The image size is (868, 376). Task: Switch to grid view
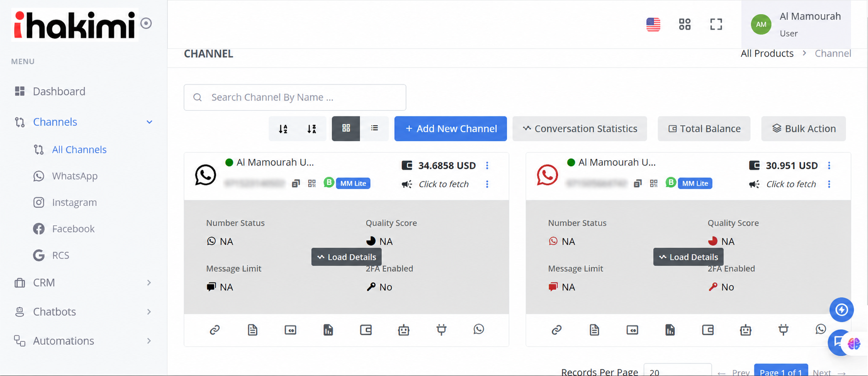coord(346,128)
